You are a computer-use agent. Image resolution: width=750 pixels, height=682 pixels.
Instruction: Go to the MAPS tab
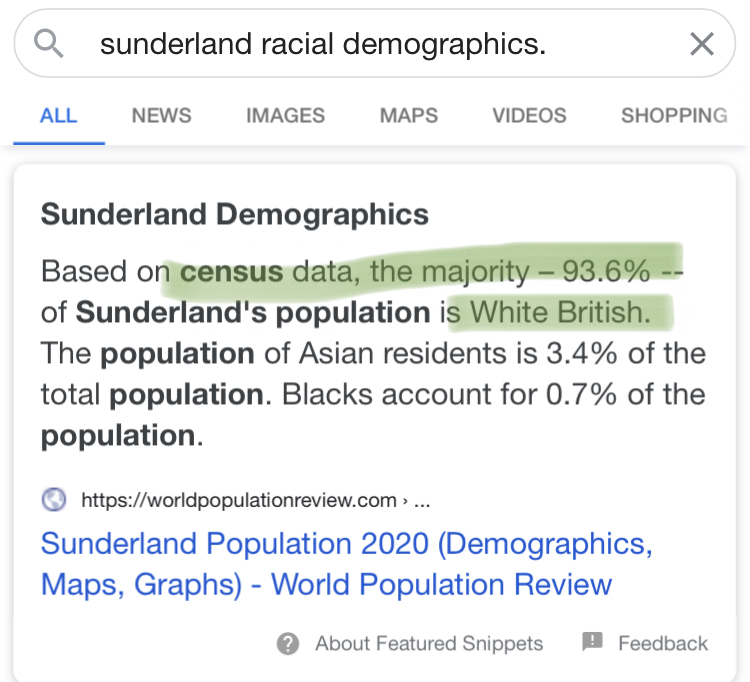[x=408, y=115]
